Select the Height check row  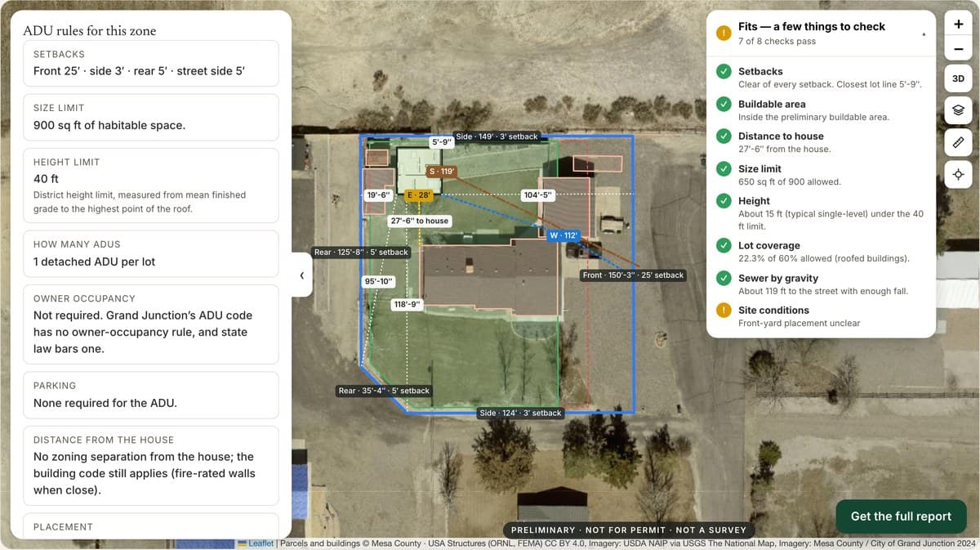821,213
